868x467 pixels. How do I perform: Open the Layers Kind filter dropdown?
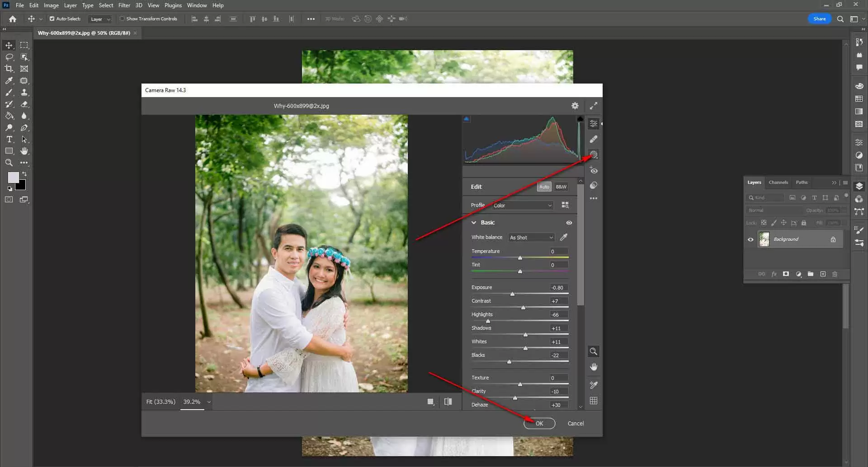click(x=766, y=198)
